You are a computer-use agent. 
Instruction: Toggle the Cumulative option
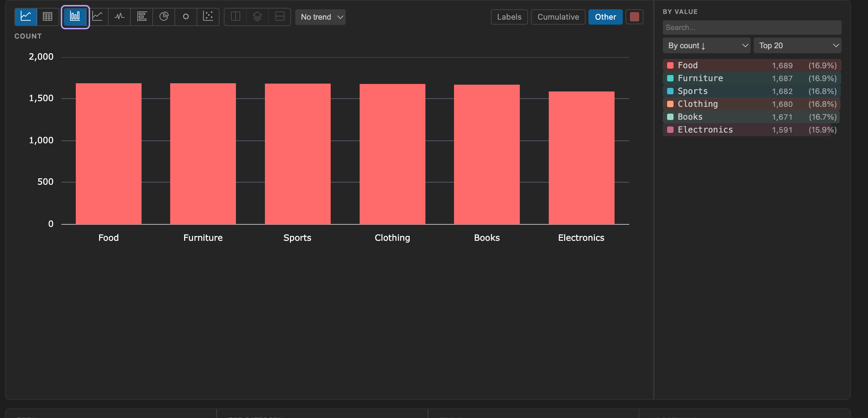[x=558, y=17]
